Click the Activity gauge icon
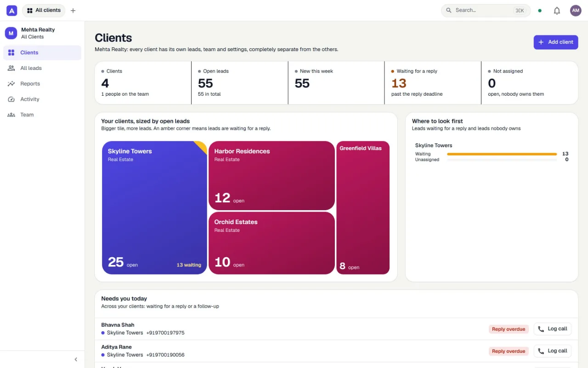This screenshot has height=368, width=588. (11, 99)
